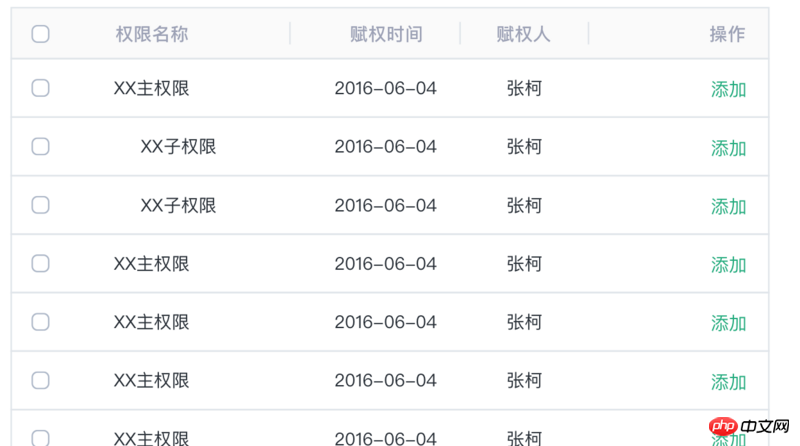Enable the checkbox in the fifth row
The height and width of the screenshot is (446, 800).
click(40, 322)
